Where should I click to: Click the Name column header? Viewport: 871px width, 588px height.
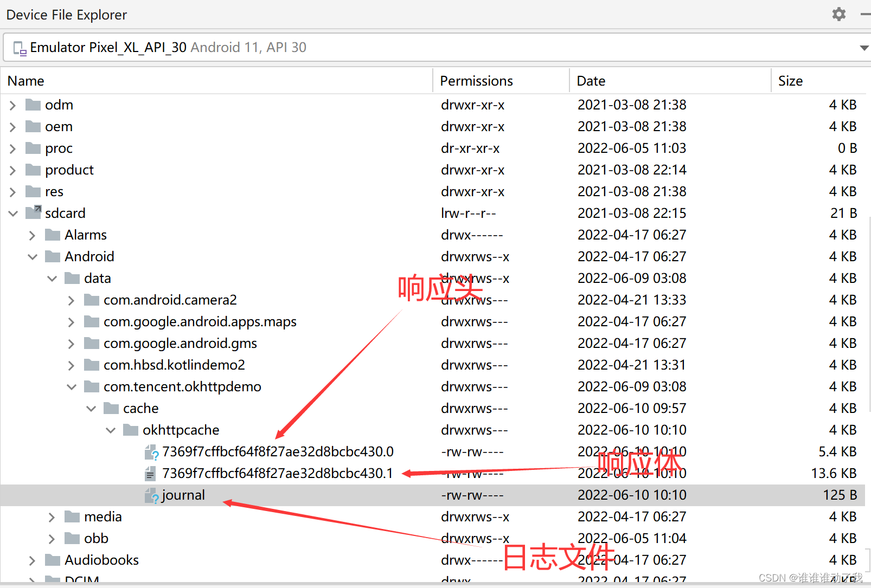(x=25, y=80)
